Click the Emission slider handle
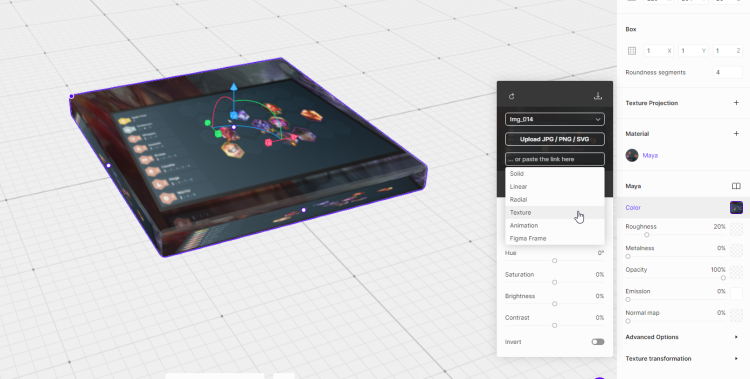 628,300
